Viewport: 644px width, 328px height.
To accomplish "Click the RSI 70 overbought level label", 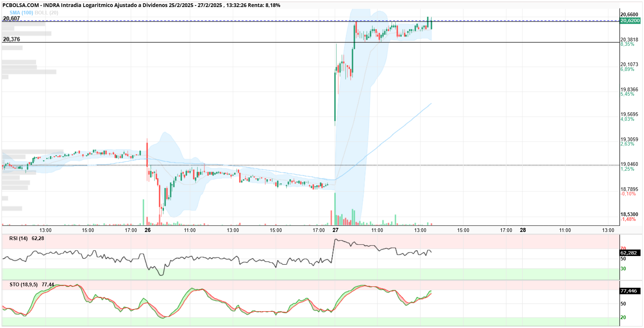I will (623, 248).
